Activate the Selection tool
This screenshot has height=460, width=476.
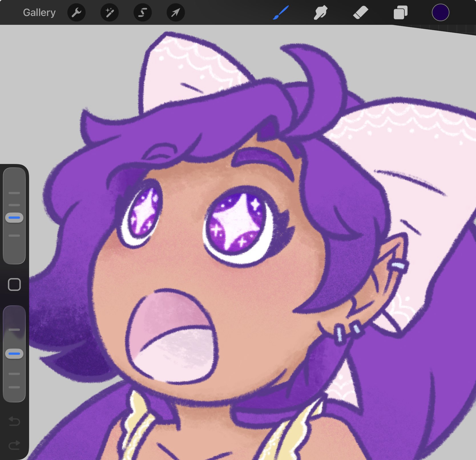(142, 13)
